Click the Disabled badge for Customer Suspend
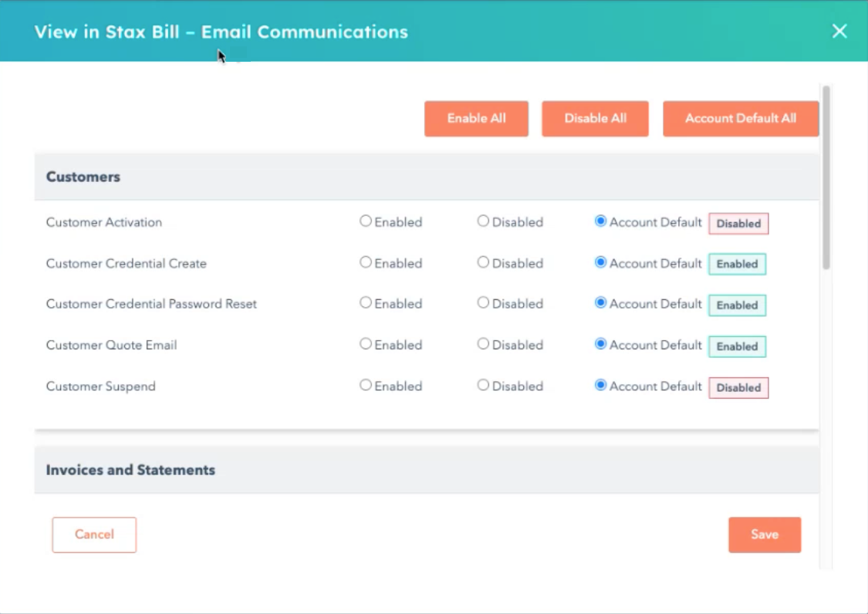Viewport: 868px width, 614px height. click(738, 387)
